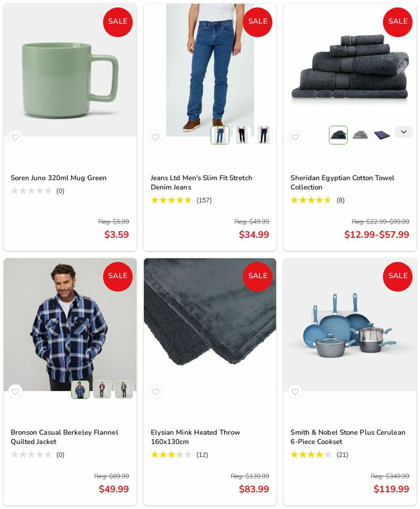This screenshot has height=509, width=420.
Task: Choose third flannel jacket colour thumbnail
Action: click(124, 390)
